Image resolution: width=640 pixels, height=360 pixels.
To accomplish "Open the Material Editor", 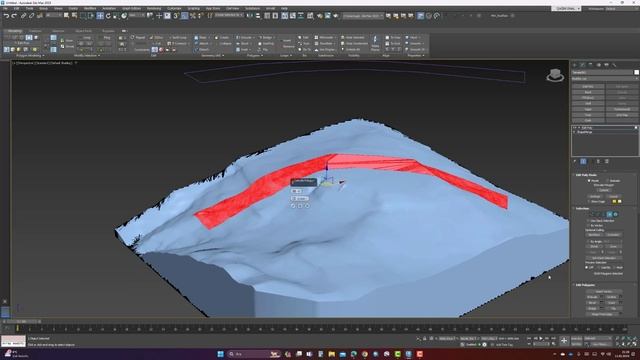I will point(310,16).
